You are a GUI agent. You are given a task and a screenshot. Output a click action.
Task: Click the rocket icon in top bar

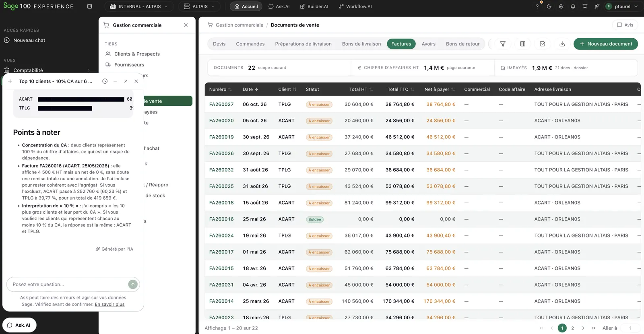point(597,6)
